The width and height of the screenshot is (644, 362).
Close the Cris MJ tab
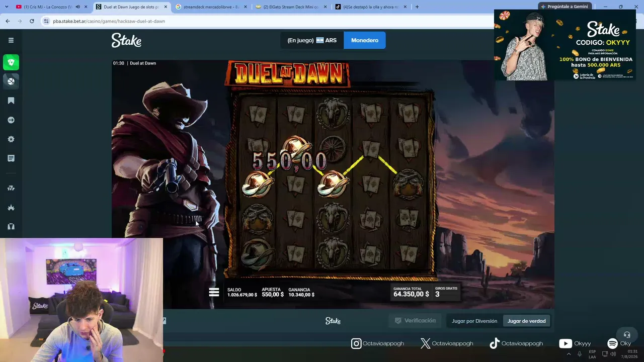coord(86,7)
